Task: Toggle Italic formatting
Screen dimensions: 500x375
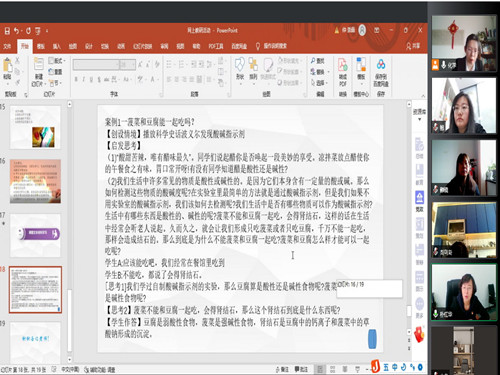Action: pyautogui.click(x=83, y=79)
